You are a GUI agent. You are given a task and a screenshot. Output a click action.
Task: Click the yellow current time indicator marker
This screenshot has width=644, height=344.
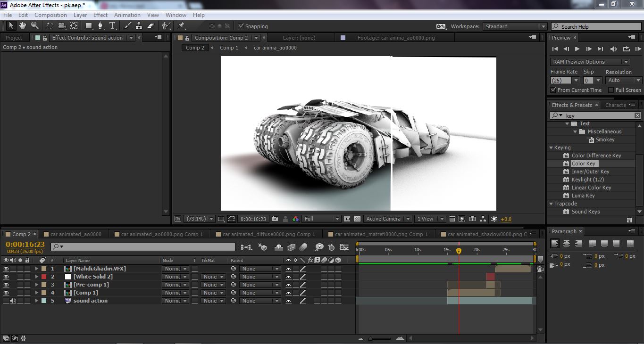(459, 251)
